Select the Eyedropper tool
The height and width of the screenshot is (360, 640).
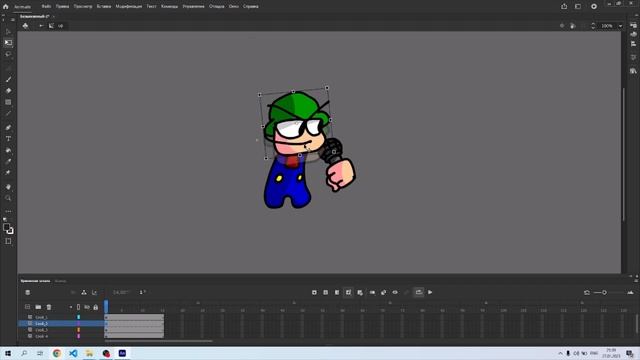click(8, 161)
